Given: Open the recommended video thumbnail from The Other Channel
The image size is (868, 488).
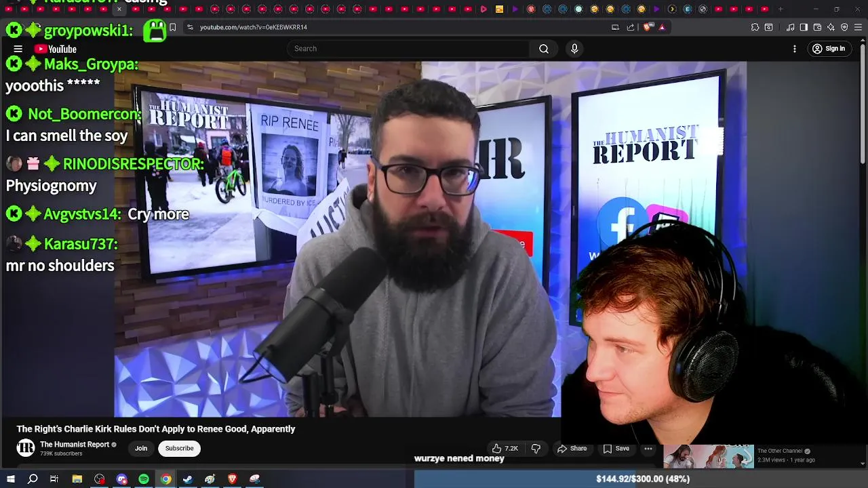Looking at the screenshot, I should (708, 456).
